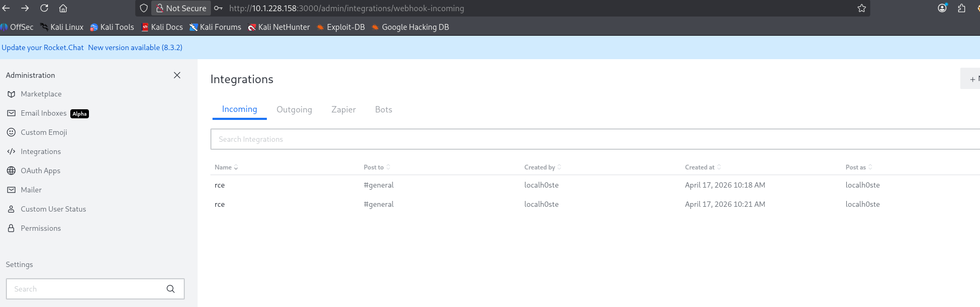Click the Search Integrations input field
Image resolution: width=980 pixels, height=307 pixels.
coord(586,140)
